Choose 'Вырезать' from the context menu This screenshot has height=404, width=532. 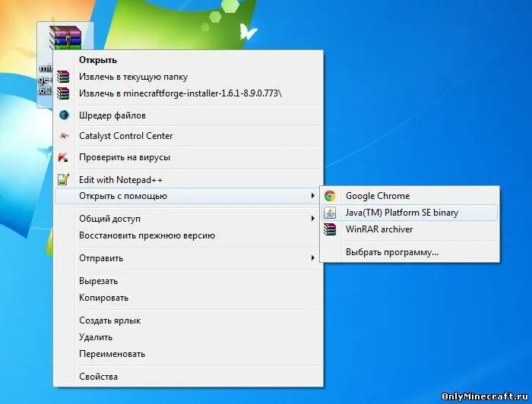(x=188, y=281)
